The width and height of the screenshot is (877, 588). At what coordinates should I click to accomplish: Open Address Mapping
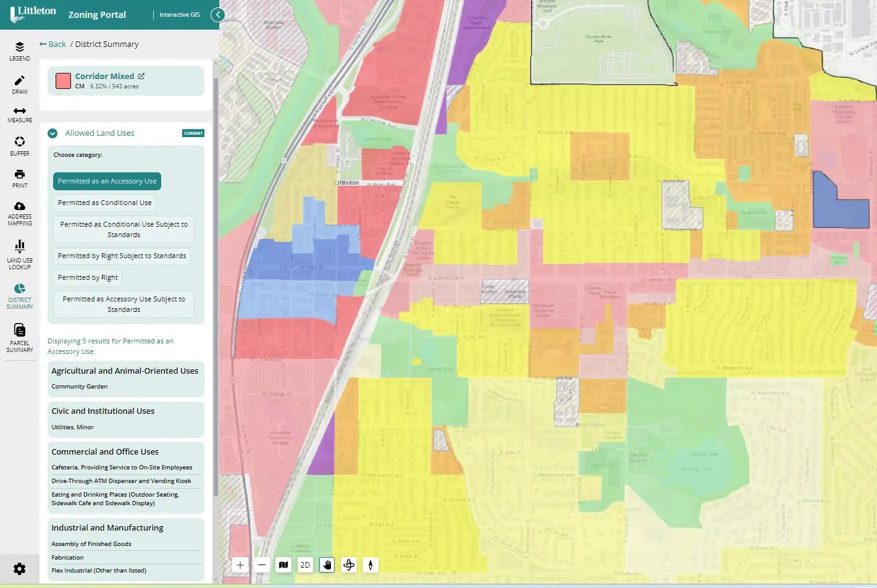(19, 212)
